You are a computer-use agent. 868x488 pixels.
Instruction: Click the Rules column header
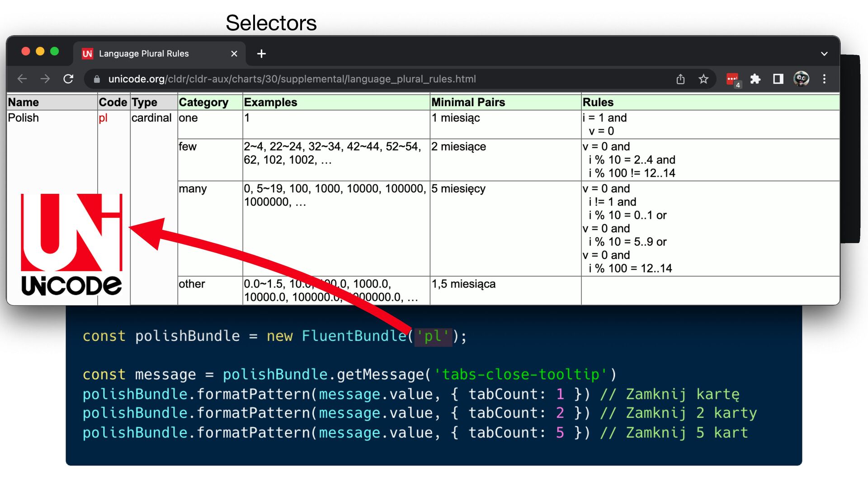click(598, 103)
